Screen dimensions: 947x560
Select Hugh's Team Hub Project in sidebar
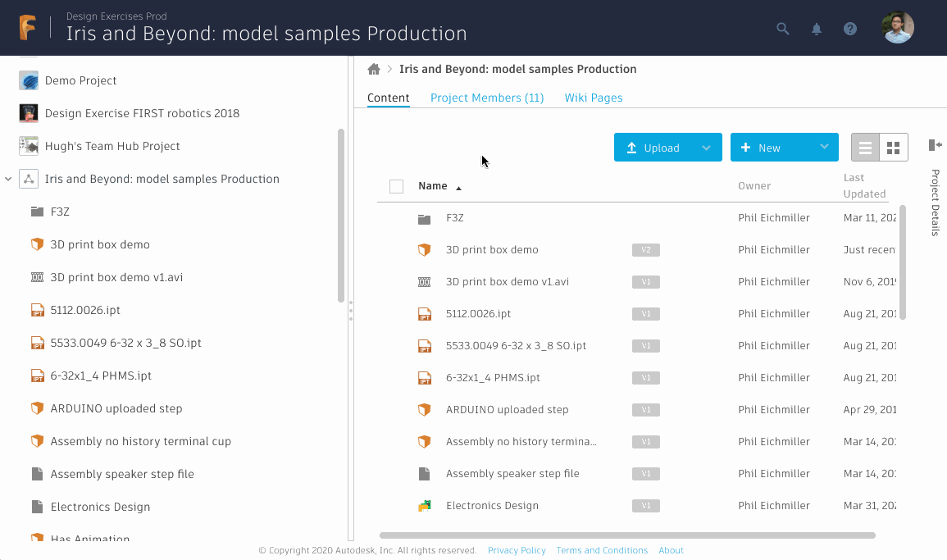(112, 146)
